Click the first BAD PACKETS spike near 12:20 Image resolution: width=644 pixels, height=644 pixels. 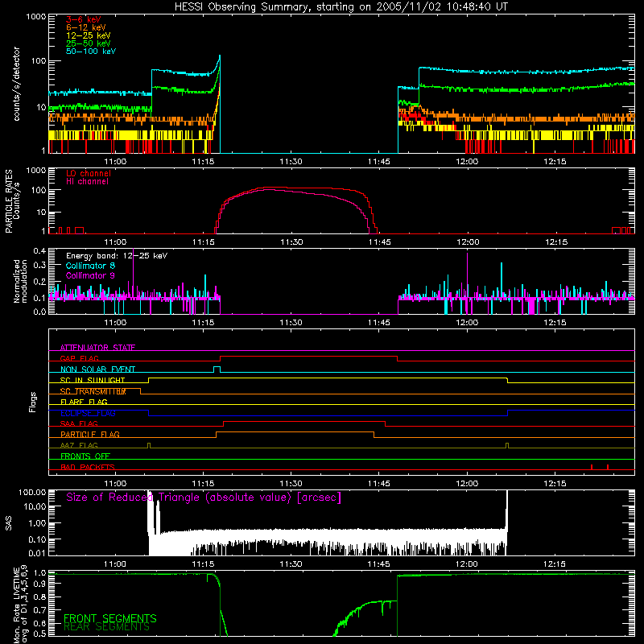pos(592,467)
